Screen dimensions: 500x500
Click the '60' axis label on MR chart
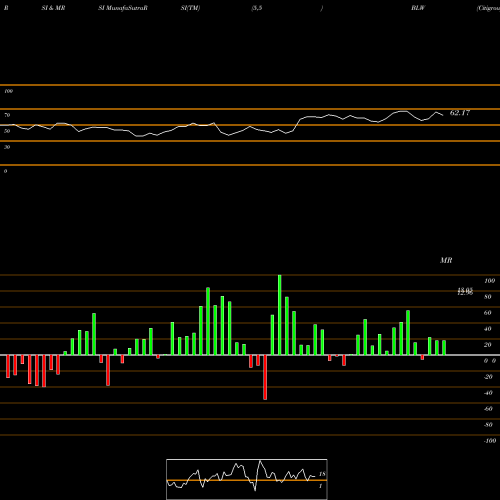pyautogui.click(x=487, y=313)
